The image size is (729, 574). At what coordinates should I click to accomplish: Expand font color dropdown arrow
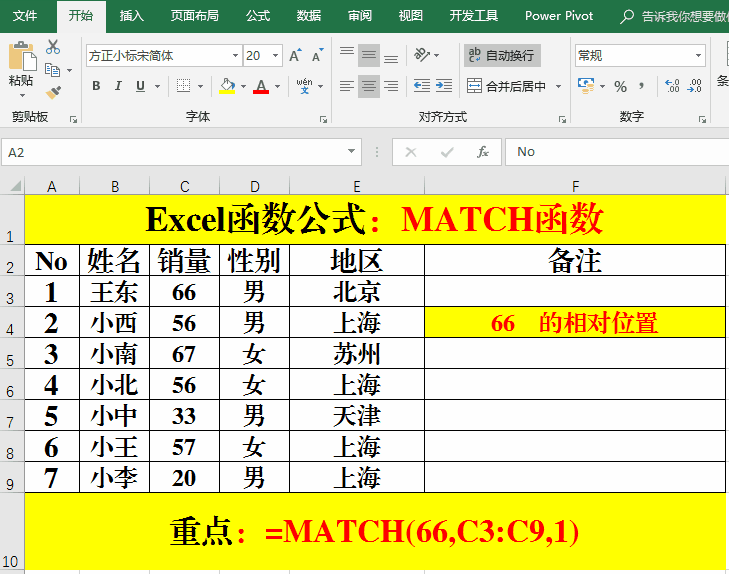click(278, 86)
